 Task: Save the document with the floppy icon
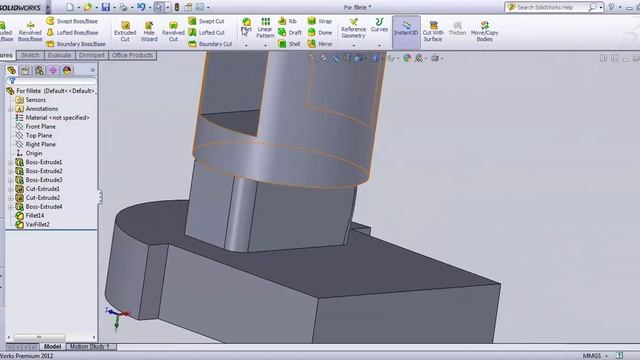pyautogui.click(x=106, y=7)
